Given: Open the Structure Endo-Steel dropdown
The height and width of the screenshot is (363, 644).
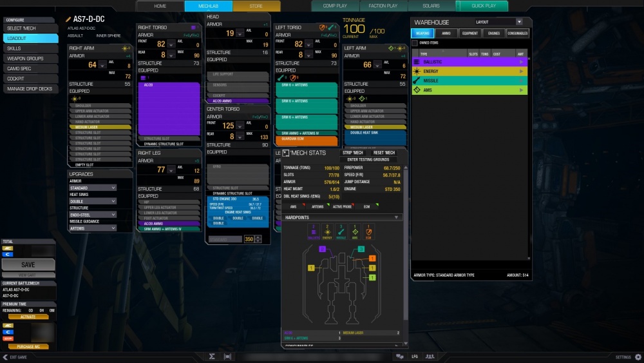Looking at the screenshot, I should 93,215.
